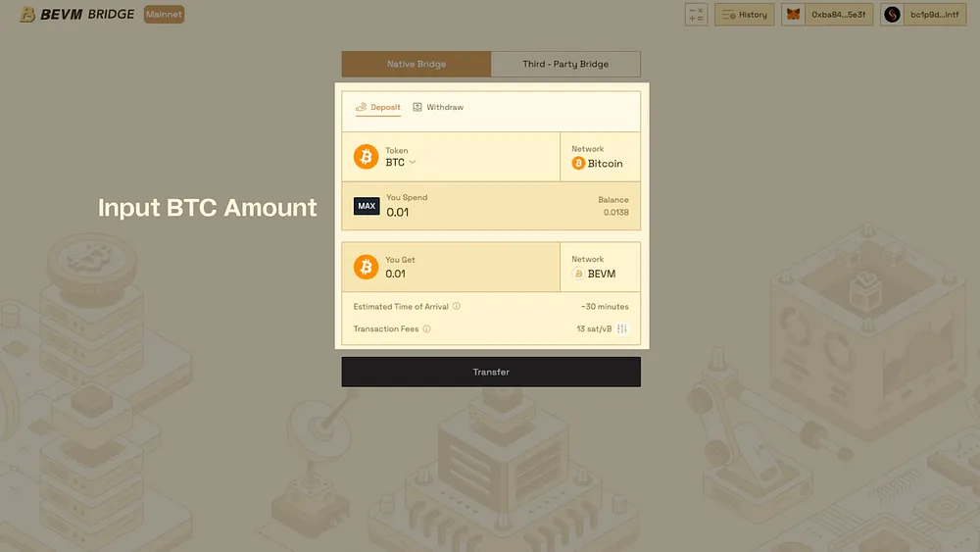Select the Native Bridge tab
Image resolution: width=980 pixels, height=552 pixels.
[x=416, y=64]
